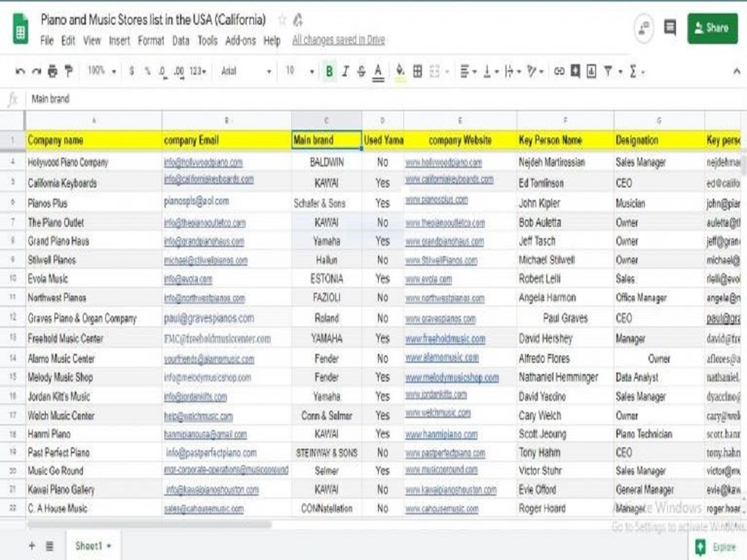Open vertical align dropdown
This screenshot has height=560, width=747.
[x=491, y=72]
